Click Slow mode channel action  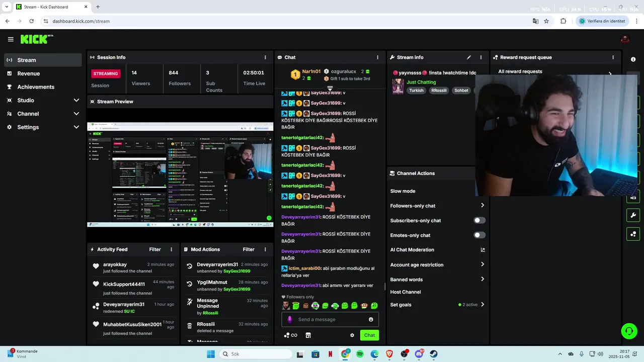click(403, 191)
